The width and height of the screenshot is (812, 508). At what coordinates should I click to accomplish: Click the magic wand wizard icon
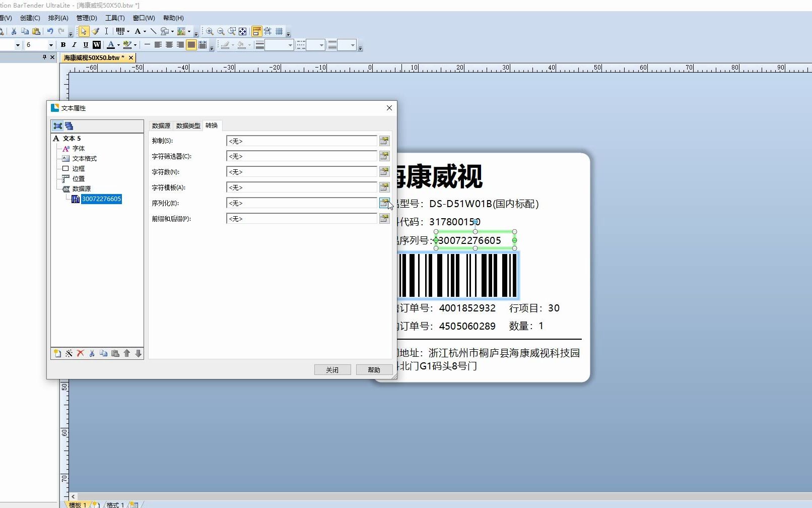tap(69, 353)
